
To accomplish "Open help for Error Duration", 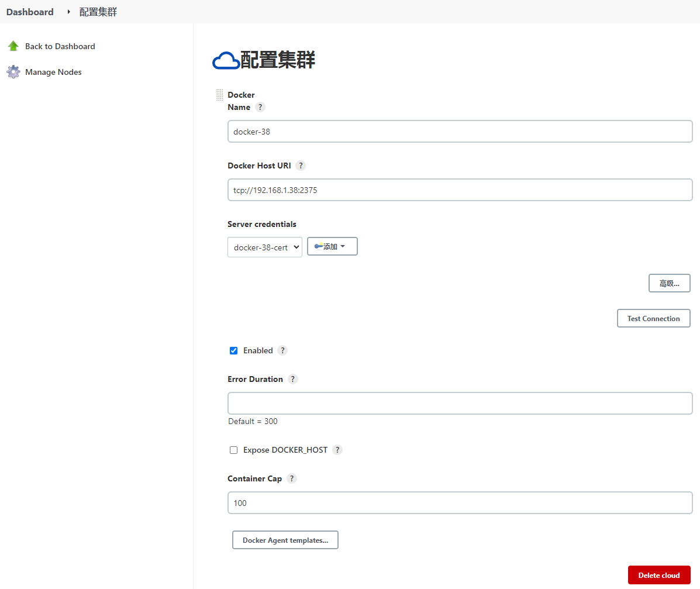I will point(293,379).
